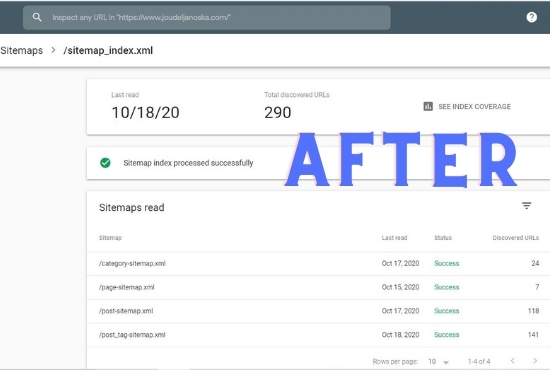
Task: Click Success status for page sitemap
Action: tap(447, 287)
